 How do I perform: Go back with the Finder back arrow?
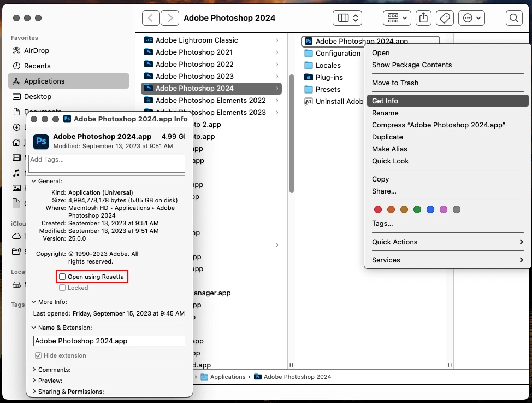click(x=151, y=18)
